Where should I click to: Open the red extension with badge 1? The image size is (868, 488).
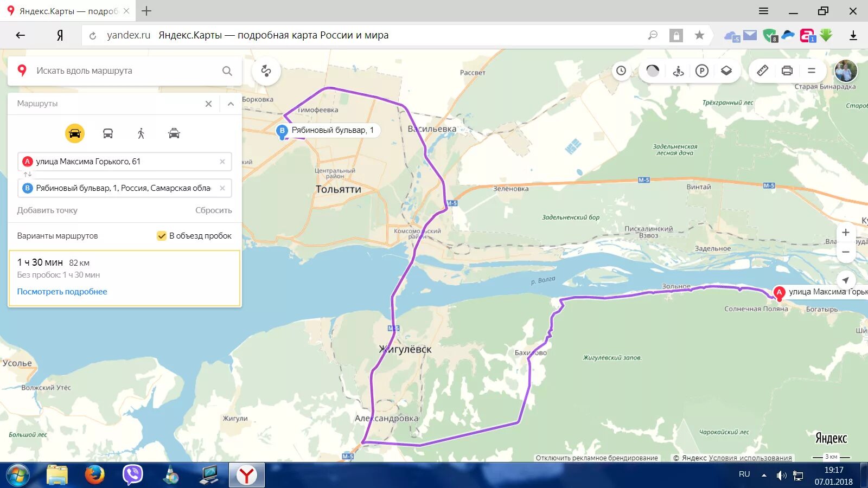808,36
